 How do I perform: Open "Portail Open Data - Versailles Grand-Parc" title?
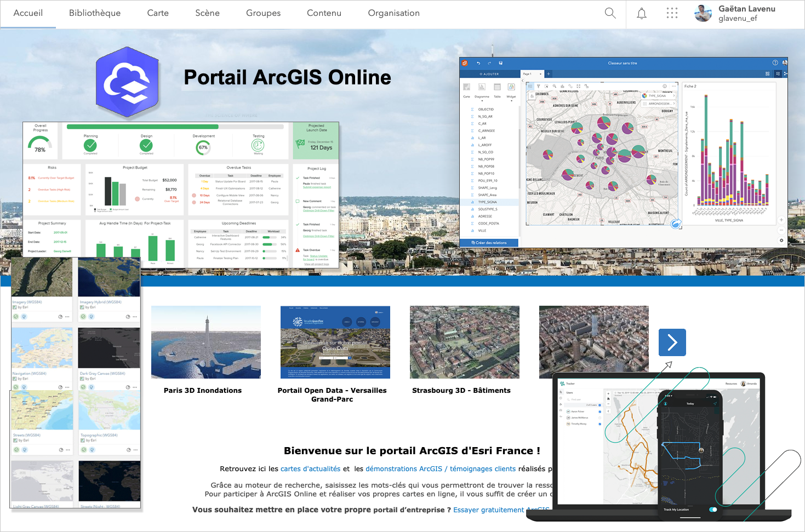click(332, 395)
